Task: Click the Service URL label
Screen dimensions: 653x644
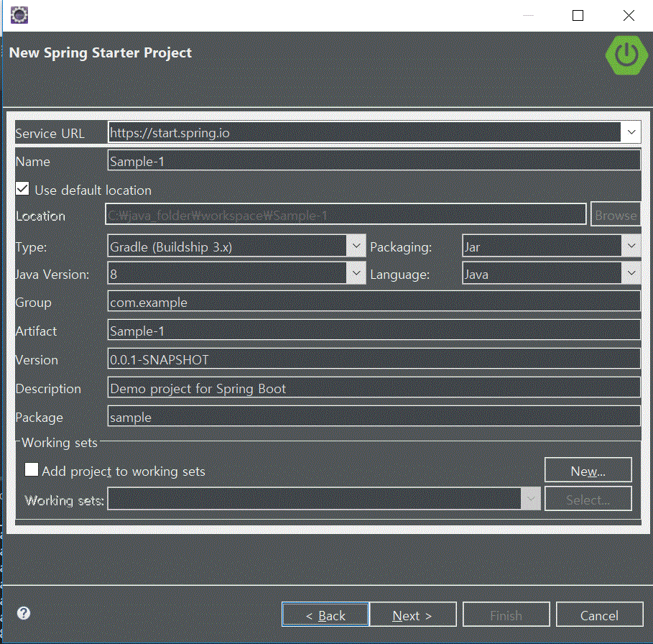Action: (x=50, y=133)
